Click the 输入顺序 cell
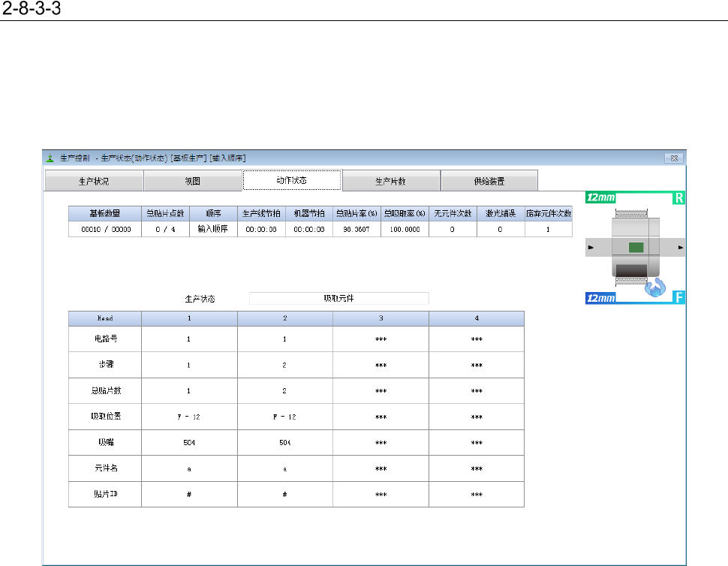The width and height of the screenshot is (728, 566). 213,229
